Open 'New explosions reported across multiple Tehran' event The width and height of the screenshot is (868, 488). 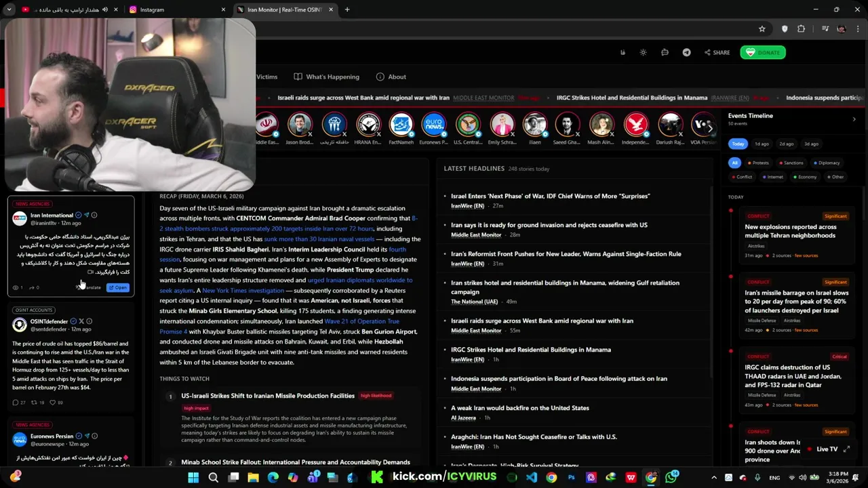[x=790, y=231]
